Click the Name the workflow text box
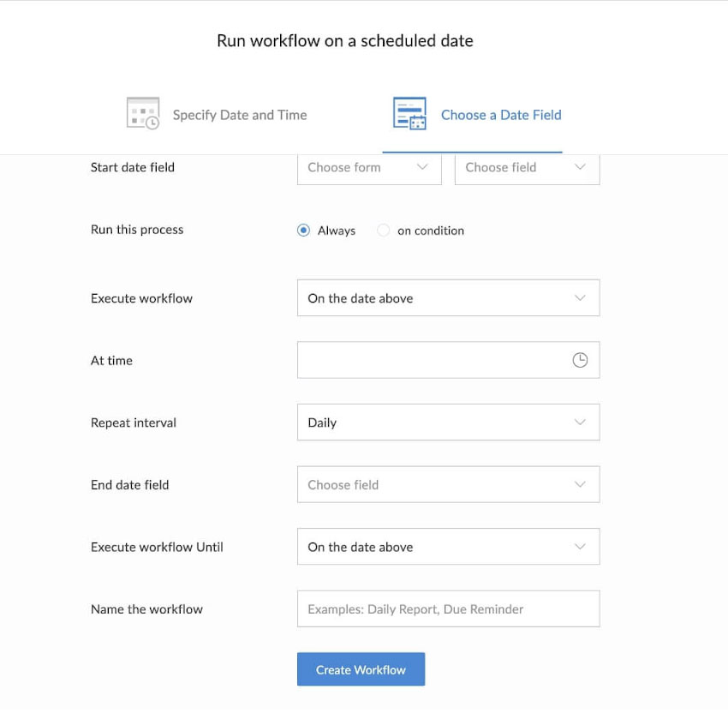Screen dimensions: 728x713 pyautogui.click(x=449, y=609)
